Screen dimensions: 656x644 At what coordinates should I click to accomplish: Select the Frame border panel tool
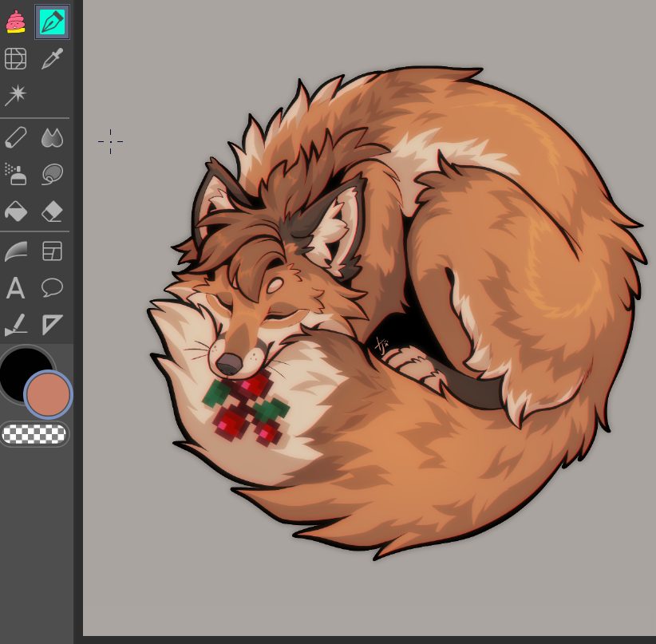pos(52,251)
